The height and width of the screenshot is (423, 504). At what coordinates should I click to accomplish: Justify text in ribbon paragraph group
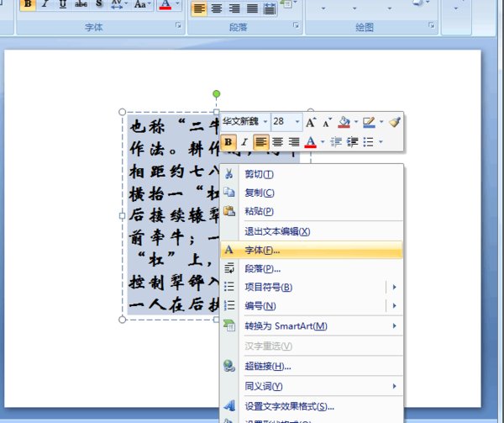252,8
